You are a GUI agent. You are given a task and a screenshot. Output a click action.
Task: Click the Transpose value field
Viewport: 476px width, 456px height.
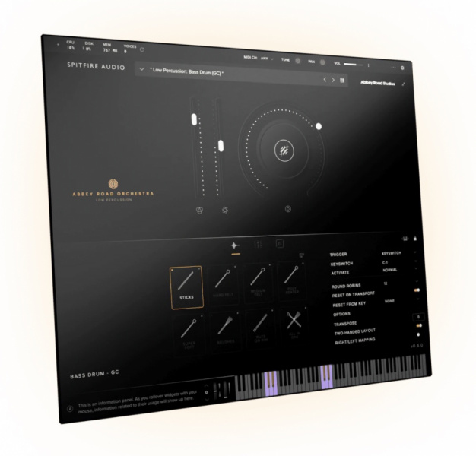coord(418,317)
